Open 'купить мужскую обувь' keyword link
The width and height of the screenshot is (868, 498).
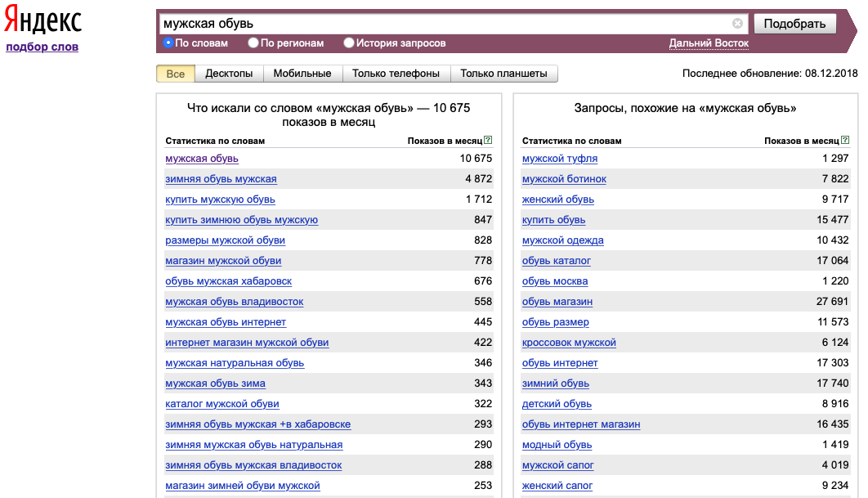click(x=221, y=200)
